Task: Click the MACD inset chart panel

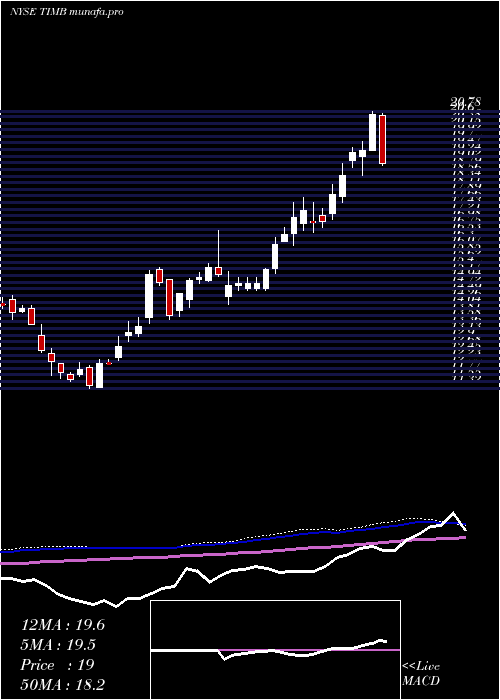Action: [275, 650]
